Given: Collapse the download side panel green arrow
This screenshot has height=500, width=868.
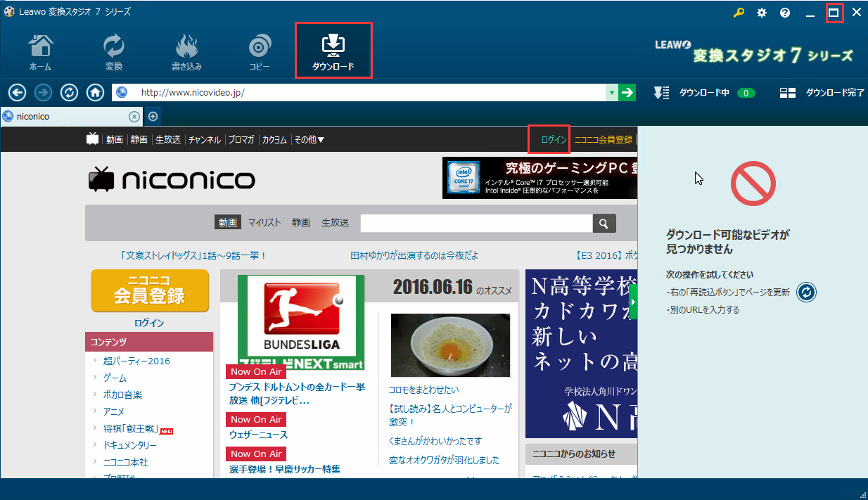Looking at the screenshot, I should coord(633,302).
